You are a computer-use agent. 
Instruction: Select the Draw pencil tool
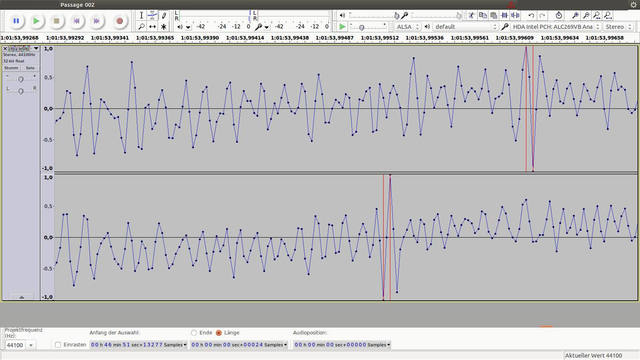click(164, 16)
